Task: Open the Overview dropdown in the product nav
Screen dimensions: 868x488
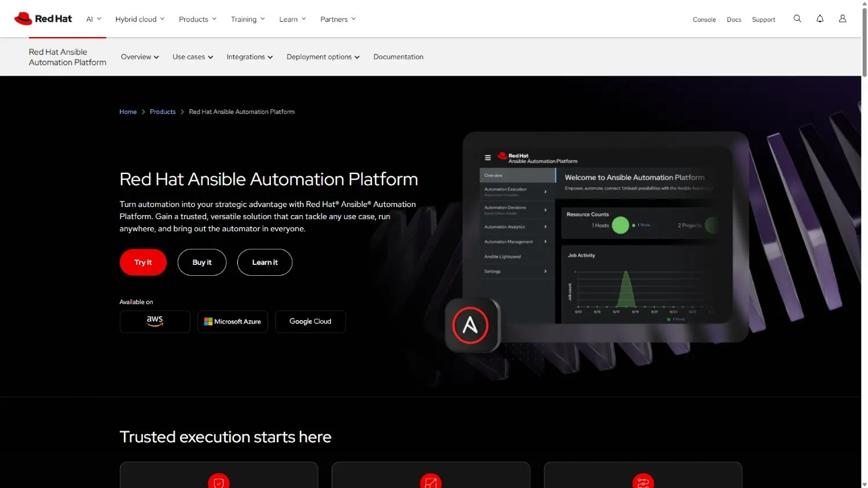Action: [140, 57]
